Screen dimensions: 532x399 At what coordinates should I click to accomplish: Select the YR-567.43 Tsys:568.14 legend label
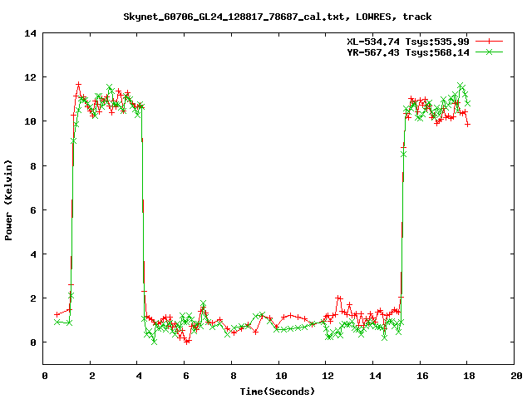(408, 52)
